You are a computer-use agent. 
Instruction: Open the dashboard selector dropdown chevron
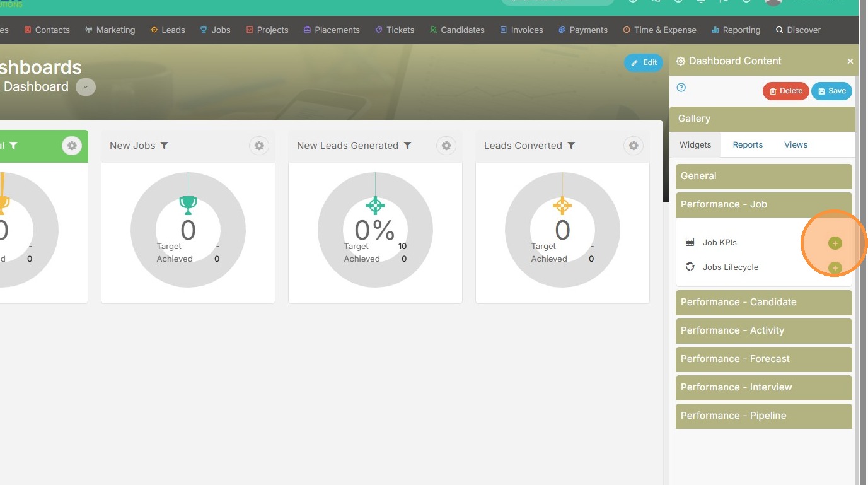click(86, 87)
